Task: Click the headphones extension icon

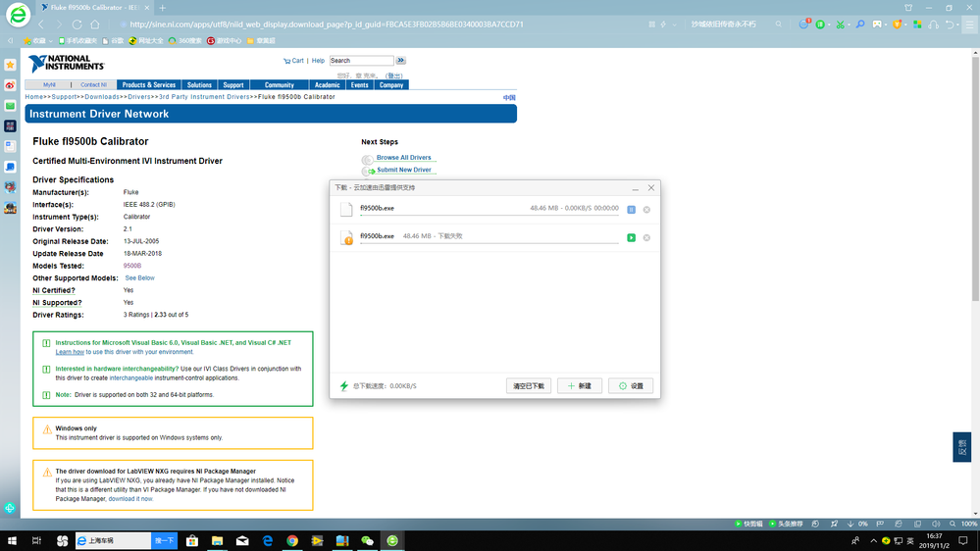Action: coord(934,25)
